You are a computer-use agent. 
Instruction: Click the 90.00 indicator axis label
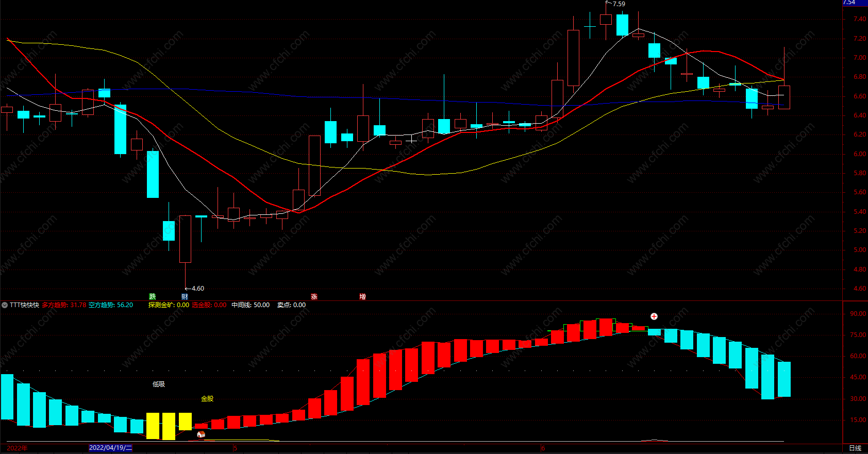point(858,314)
